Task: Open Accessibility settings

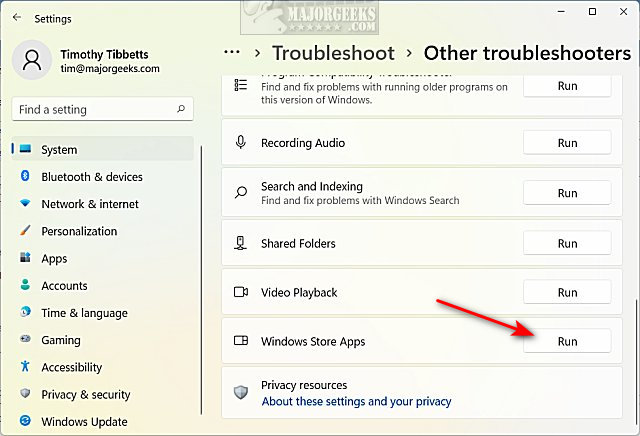Action: click(103, 367)
